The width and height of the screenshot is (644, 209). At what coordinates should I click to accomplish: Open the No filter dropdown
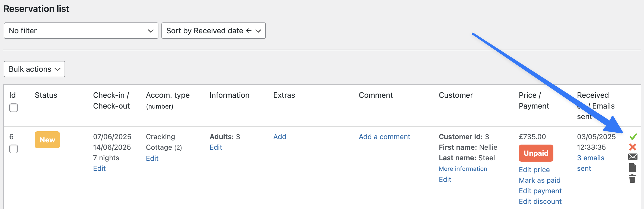[x=81, y=31]
